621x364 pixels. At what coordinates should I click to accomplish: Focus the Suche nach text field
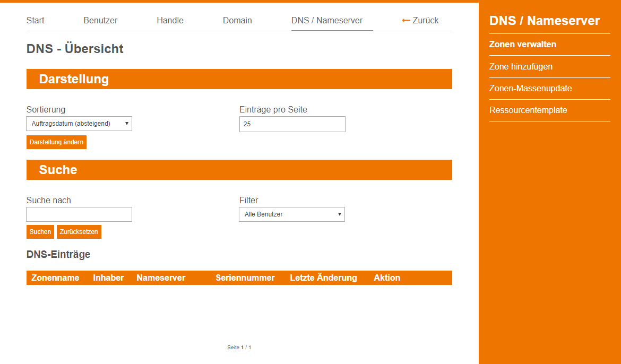coord(79,214)
